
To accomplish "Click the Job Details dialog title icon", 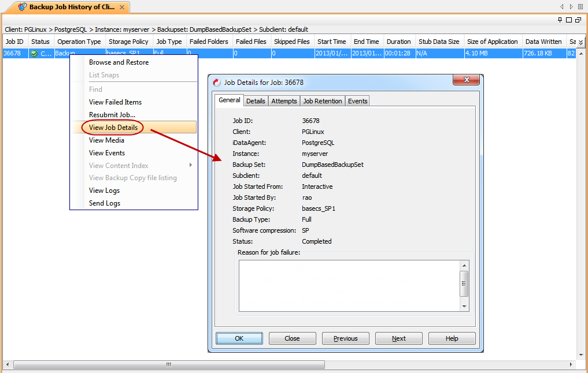I will pyautogui.click(x=217, y=83).
